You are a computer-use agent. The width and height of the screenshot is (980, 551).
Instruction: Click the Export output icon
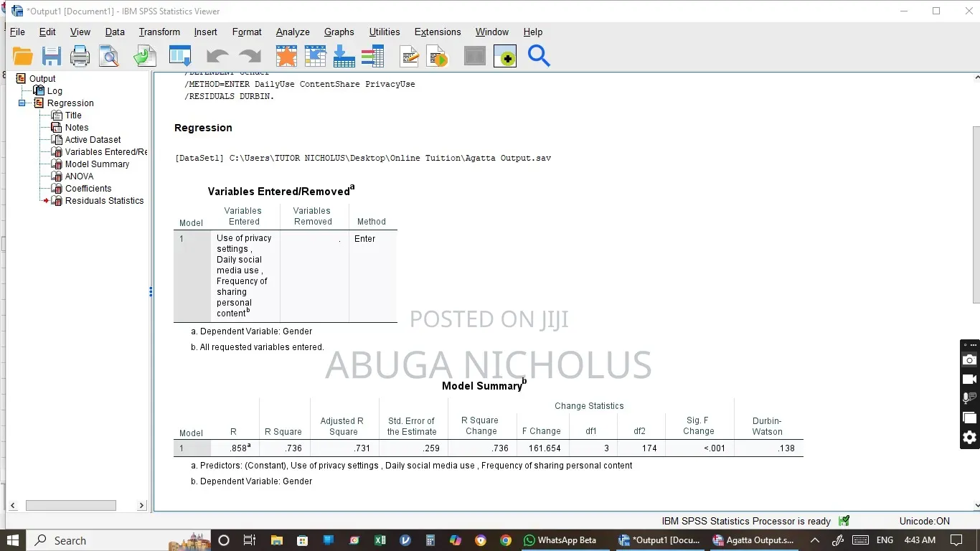(x=144, y=56)
